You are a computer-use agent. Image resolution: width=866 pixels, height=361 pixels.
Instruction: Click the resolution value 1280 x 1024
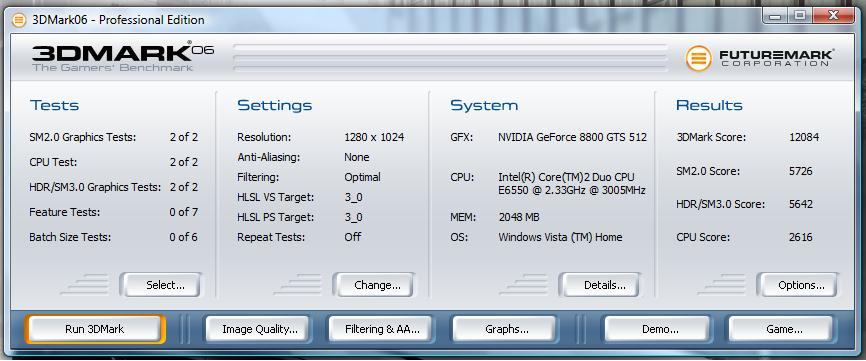pos(374,137)
